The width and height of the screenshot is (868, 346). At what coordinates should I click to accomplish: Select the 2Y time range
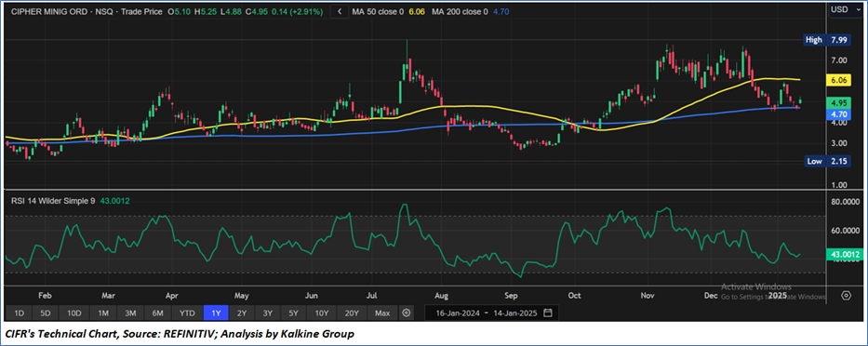(242, 313)
